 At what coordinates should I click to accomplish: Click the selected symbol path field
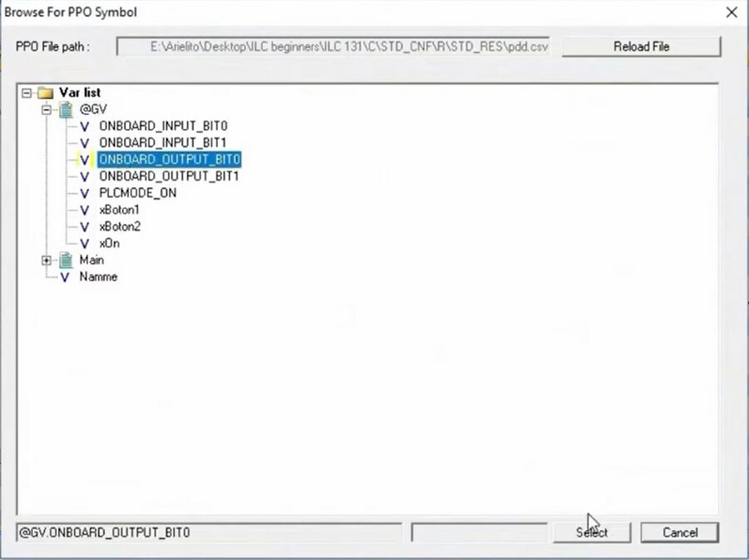(x=209, y=533)
